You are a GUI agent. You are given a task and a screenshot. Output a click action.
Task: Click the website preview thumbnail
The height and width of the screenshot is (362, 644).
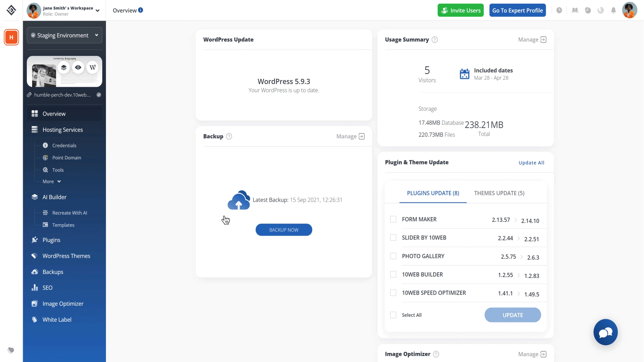[x=64, y=71]
